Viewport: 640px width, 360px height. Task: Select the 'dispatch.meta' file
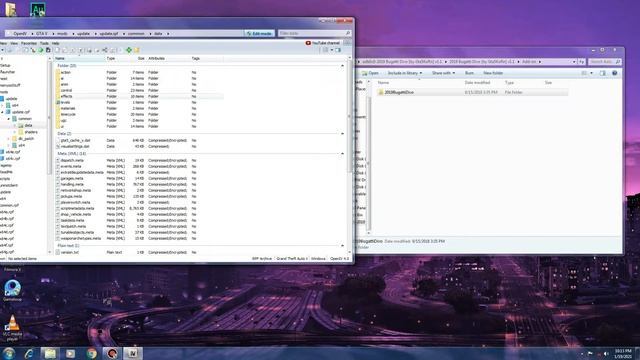pyautogui.click(x=139, y=160)
